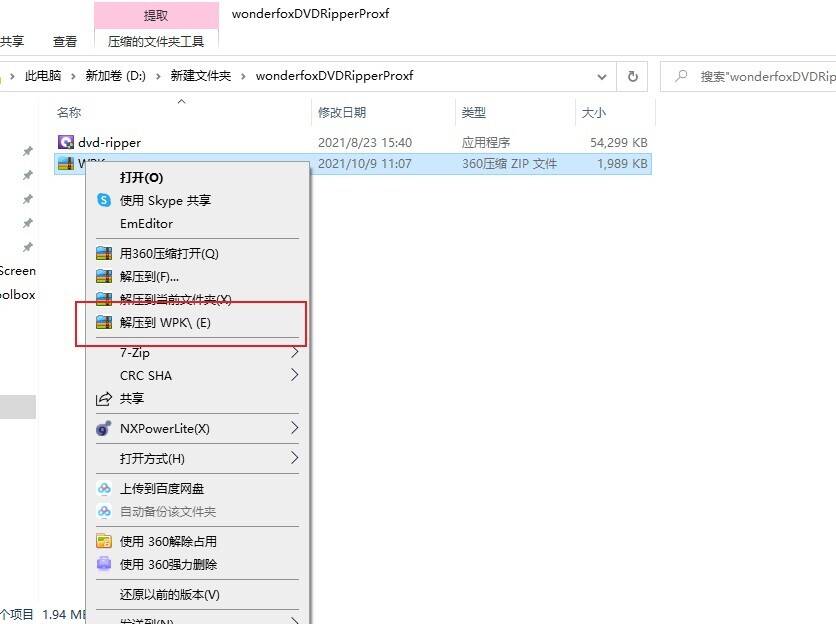Click the Baidu Netdisk upload icon

click(104, 488)
